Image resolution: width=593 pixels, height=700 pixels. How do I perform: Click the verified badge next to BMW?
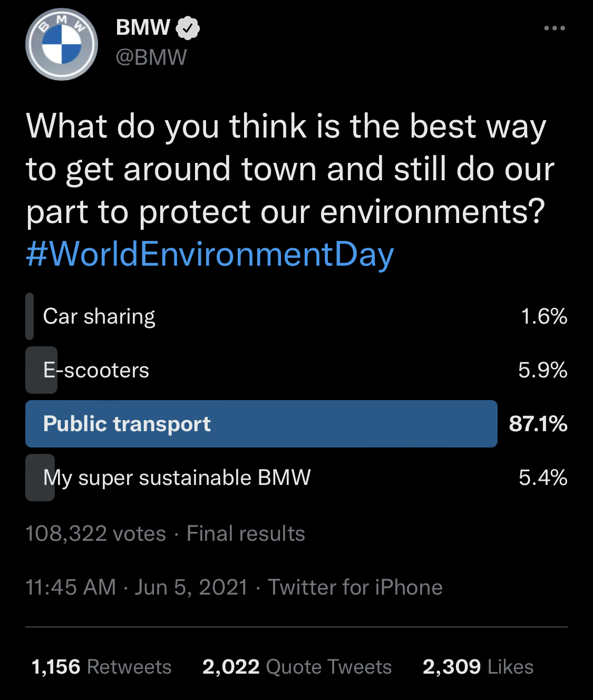point(188,28)
